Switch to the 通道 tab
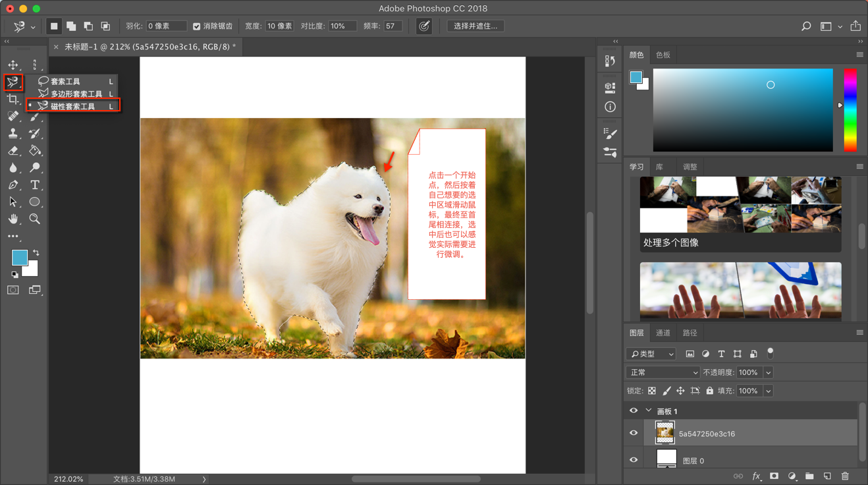Screen dimensions: 868x485 pos(663,333)
